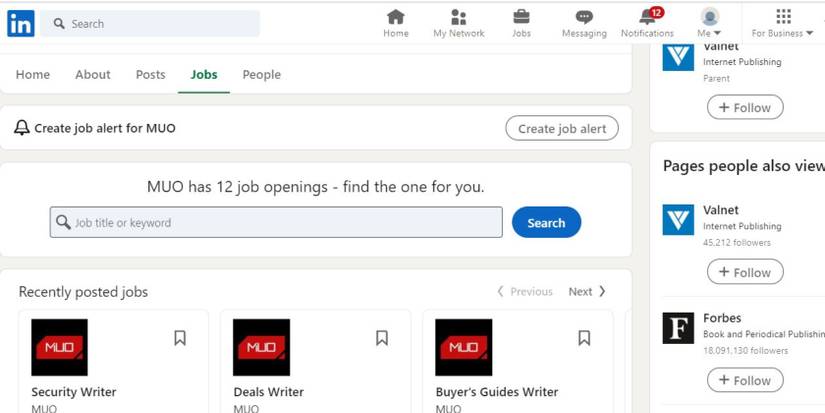Expand the Me dropdown arrow
The image size is (825, 413).
tap(717, 33)
